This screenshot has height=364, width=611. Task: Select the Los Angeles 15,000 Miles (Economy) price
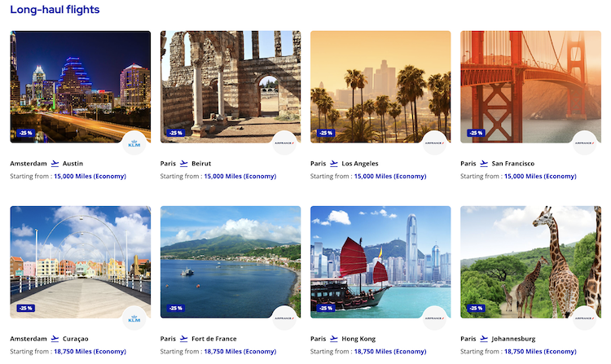coord(390,177)
